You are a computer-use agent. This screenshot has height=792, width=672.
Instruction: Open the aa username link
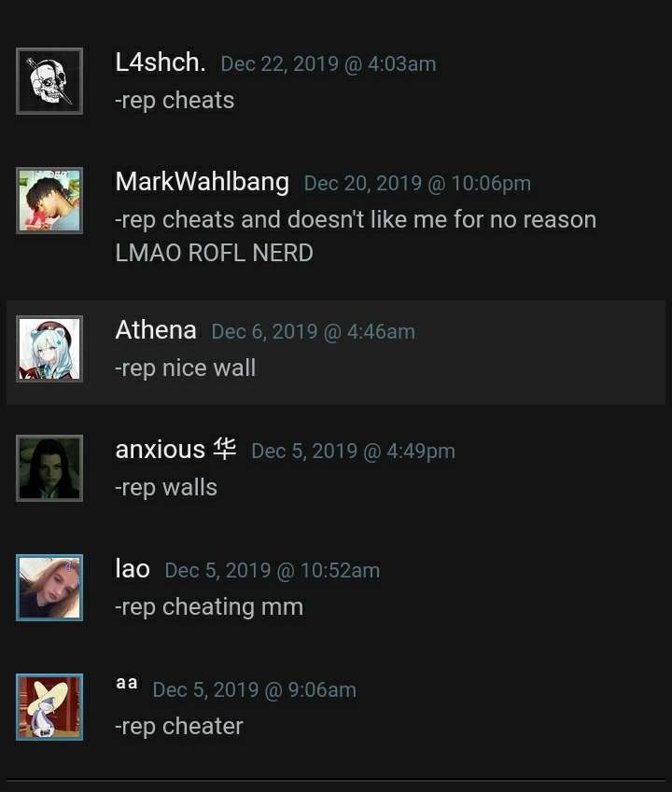click(x=127, y=683)
